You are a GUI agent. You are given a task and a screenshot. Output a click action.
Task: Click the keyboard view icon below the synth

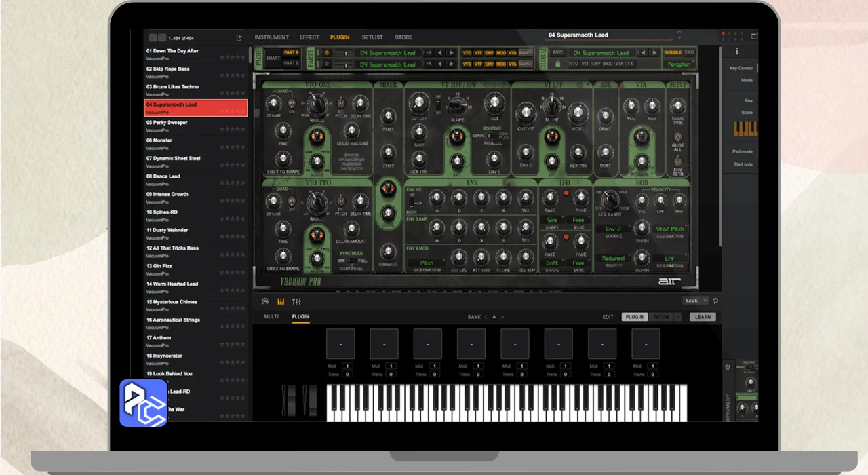pos(281,301)
